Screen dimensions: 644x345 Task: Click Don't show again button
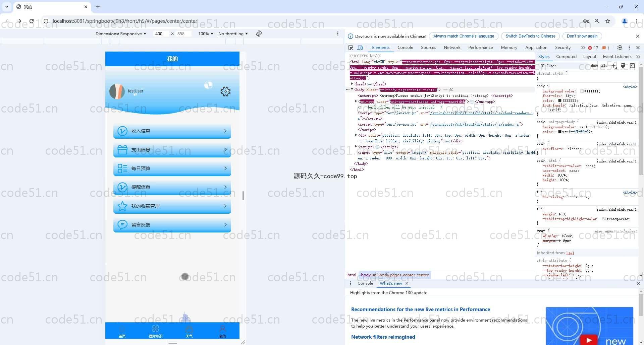click(582, 36)
